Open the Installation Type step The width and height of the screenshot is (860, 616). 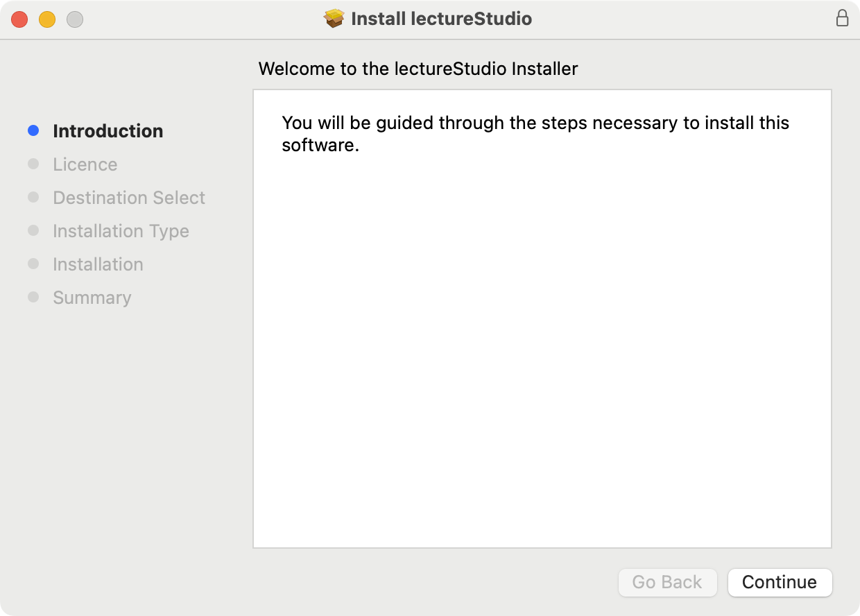pos(121,230)
